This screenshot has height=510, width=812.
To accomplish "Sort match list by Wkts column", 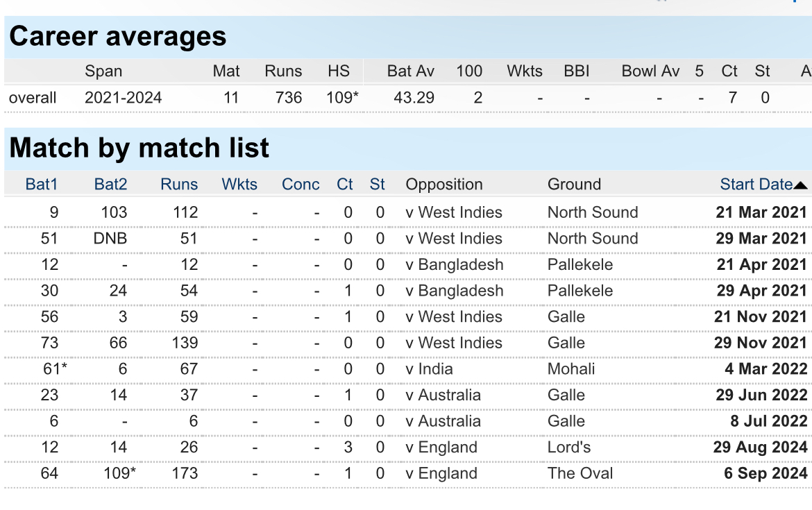I will coord(239,185).
